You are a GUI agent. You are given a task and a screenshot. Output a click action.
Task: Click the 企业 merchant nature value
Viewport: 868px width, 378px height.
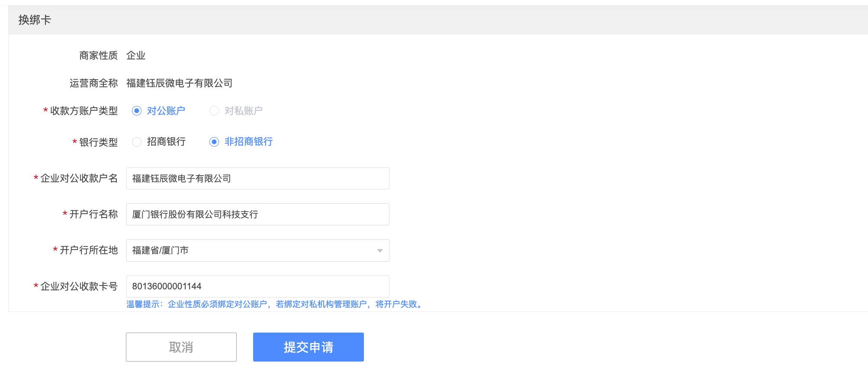pyautogui.click(x=136, y=55)
